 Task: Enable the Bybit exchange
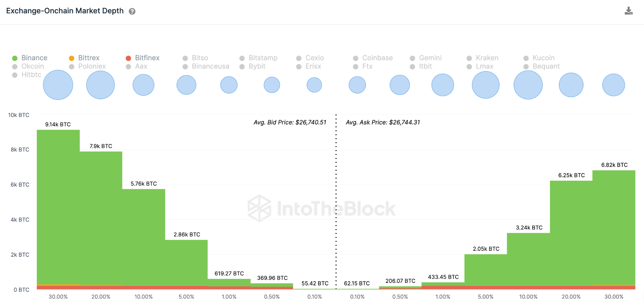pos(257,66)
